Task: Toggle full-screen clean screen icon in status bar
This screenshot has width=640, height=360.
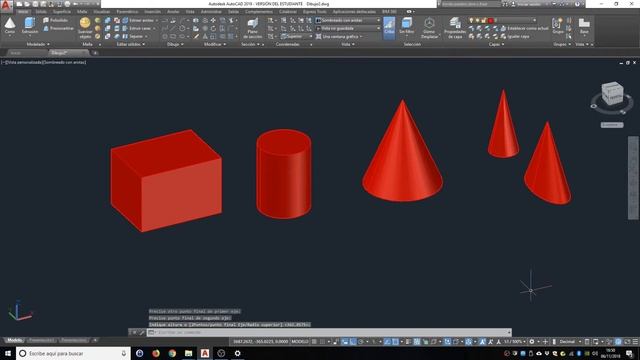Action: coord(627,342)
